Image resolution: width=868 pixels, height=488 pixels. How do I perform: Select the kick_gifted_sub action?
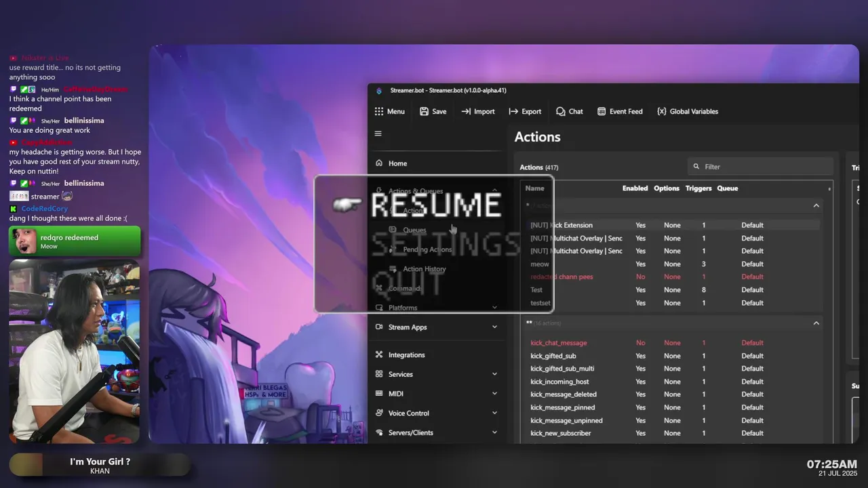click(x=670, y=356)
